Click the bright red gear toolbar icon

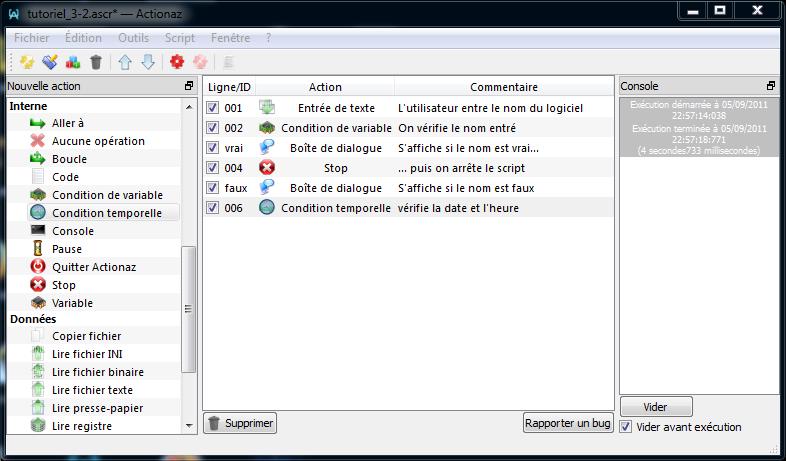coord(177,62)
